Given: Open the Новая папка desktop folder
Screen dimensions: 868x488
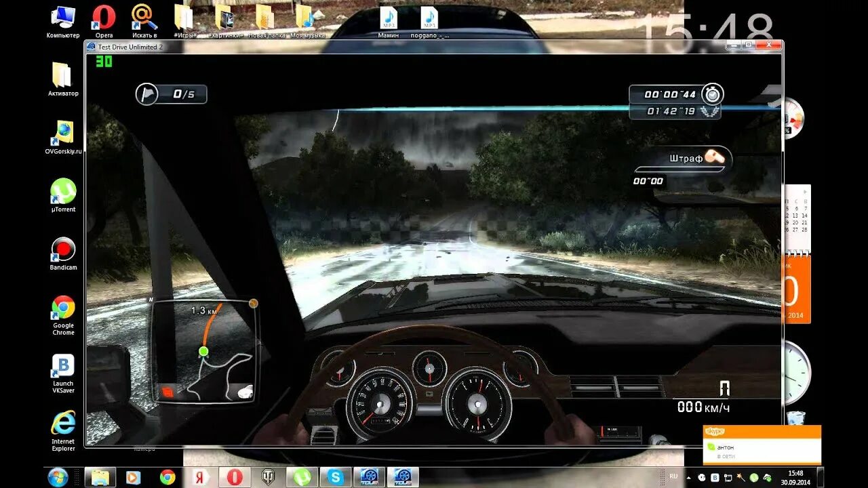Looking at the screenshot, I should pos(266,21).
